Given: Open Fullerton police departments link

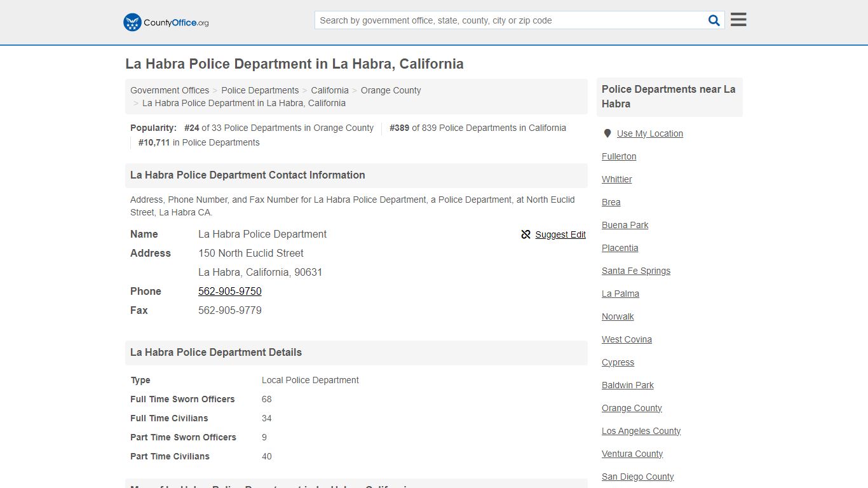Looking at the screenshot, I should 619,156.
